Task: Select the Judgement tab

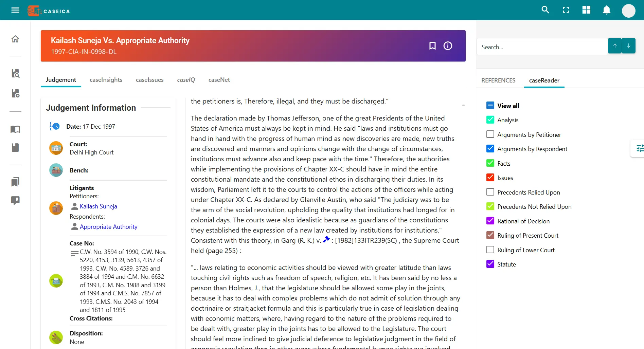Action: [61, 80]
